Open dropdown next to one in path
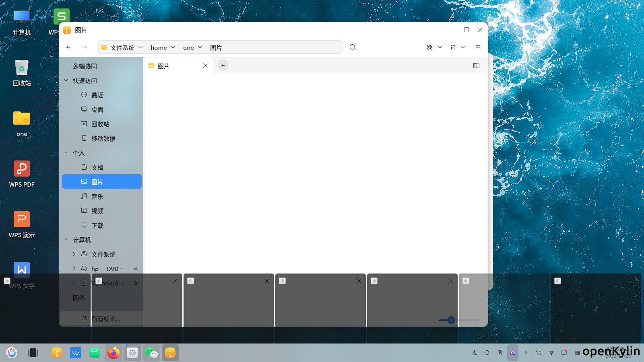Image resolution: width=644 pixels, height=362 pixels. [200, 47]
